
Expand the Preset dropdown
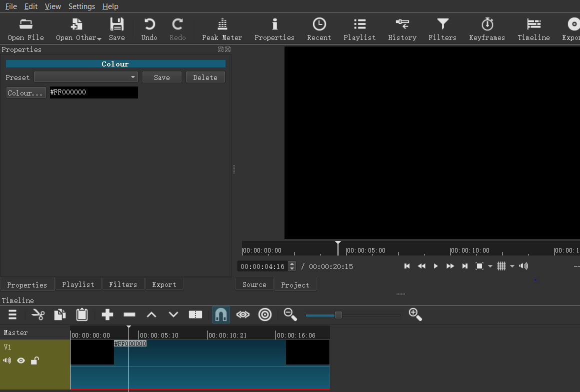click(86, 77)
